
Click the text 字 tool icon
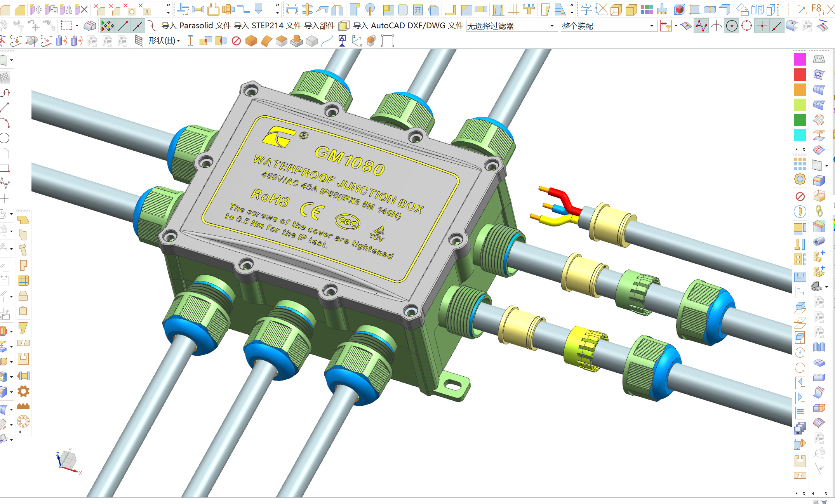586,9
